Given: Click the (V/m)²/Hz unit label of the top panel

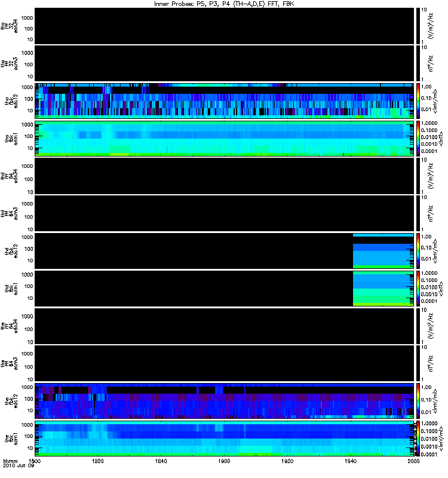Looking at the screenshot, I should click(431, 26).
